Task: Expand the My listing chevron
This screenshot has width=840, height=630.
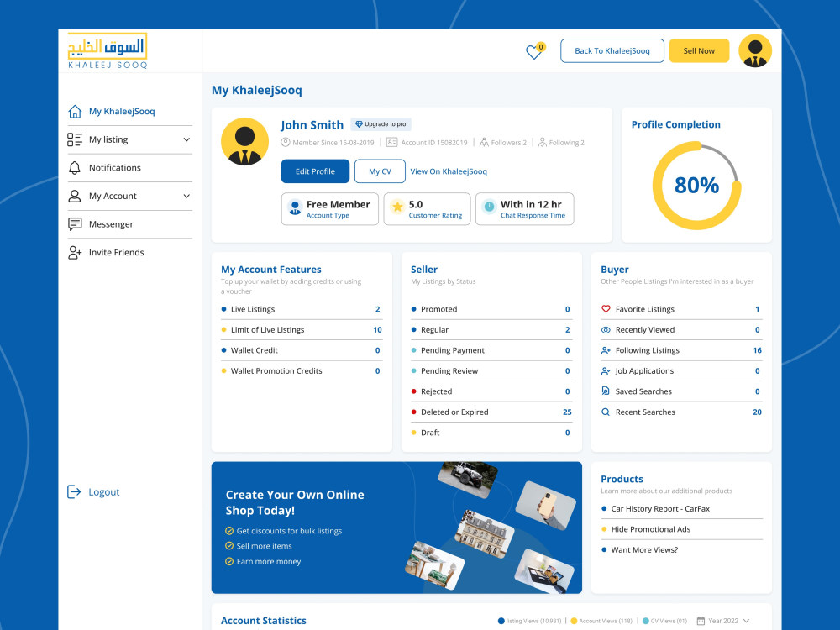Action: pos(186,139)
